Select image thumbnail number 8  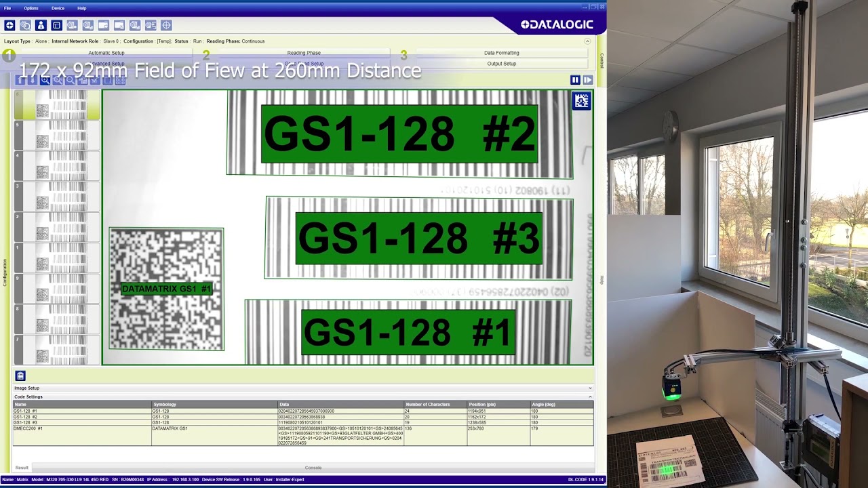57,319
